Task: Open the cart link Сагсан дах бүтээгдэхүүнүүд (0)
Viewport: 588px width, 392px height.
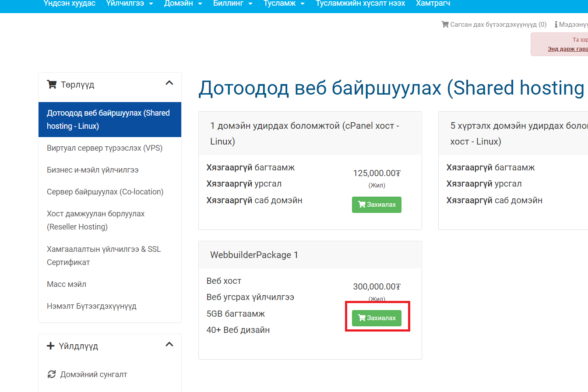Action: pyautogui.click(x=494, y=25)
